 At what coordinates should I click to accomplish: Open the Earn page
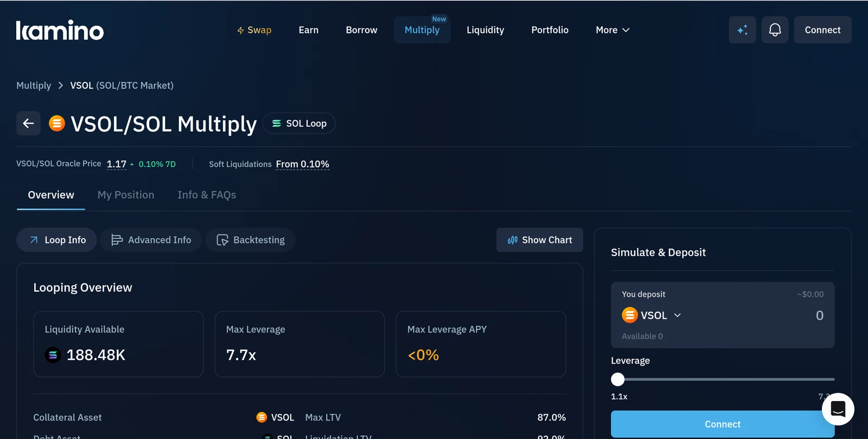coord(309,30)
